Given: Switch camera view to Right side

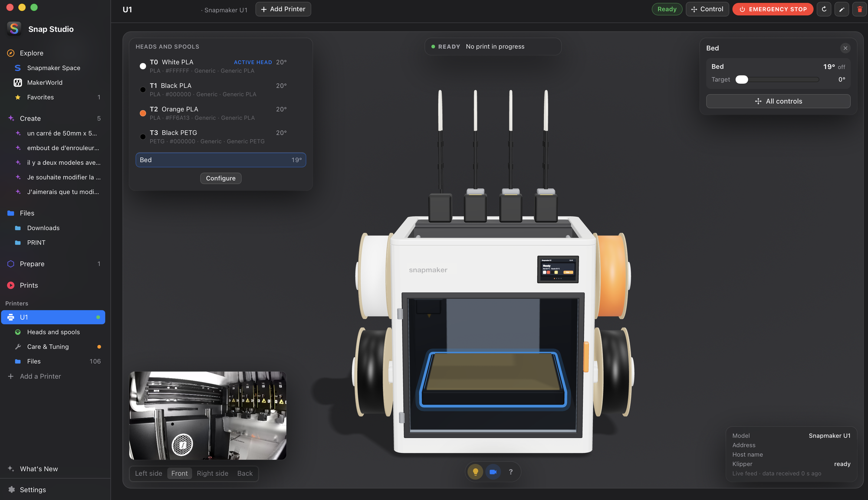Looking at the screenshot, I should click(212, 474).
